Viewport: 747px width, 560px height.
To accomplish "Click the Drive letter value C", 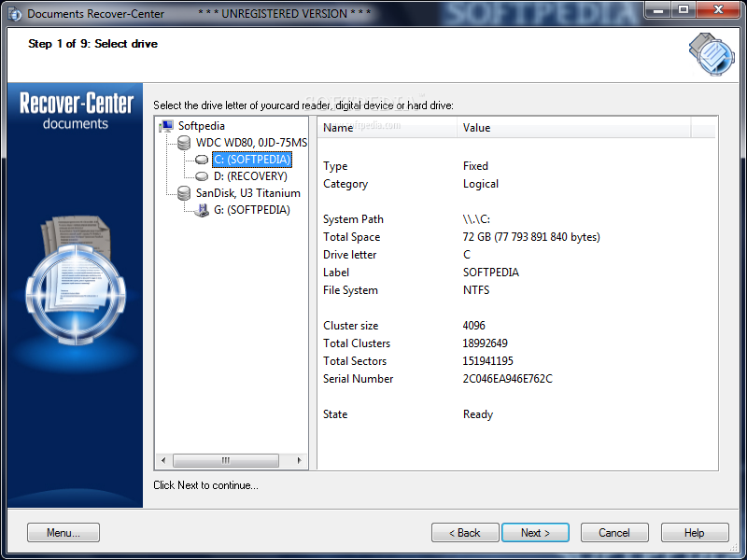I will (x=467, y=255).
